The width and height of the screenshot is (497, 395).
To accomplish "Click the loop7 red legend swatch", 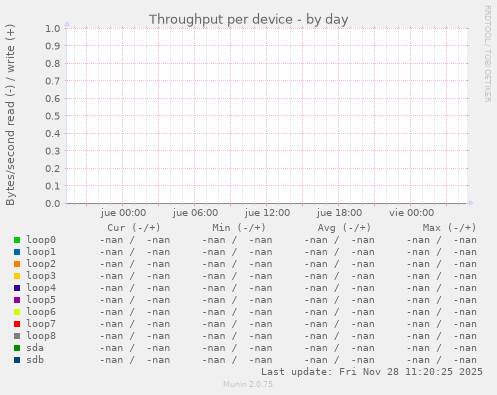I will 17,324.
